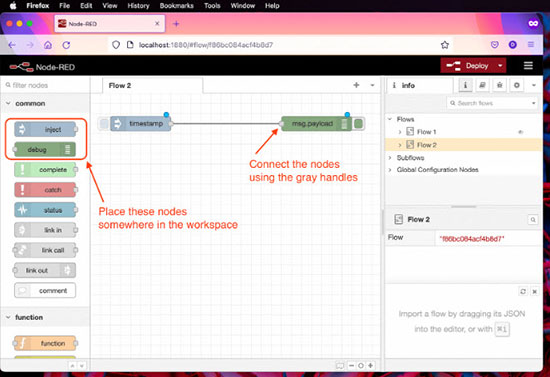Reload the current page
This screenshot has width=550, height=377.
[66, 45]
